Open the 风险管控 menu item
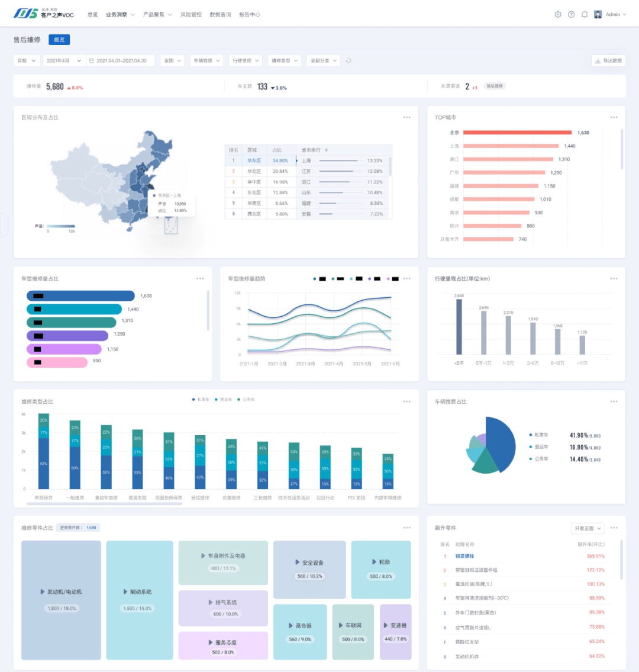Viewport: 639px width, 672px height. coord(191,14)
